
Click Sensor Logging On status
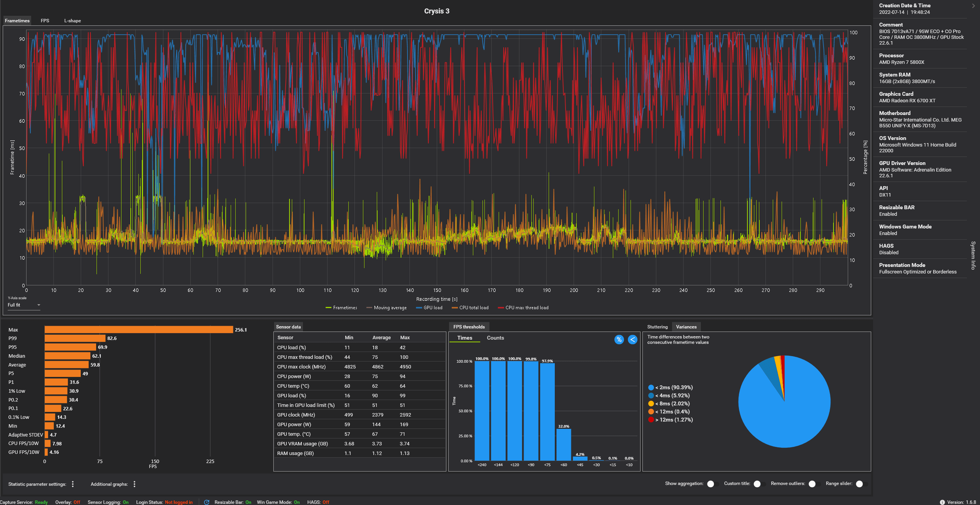(x=108, y=502)
